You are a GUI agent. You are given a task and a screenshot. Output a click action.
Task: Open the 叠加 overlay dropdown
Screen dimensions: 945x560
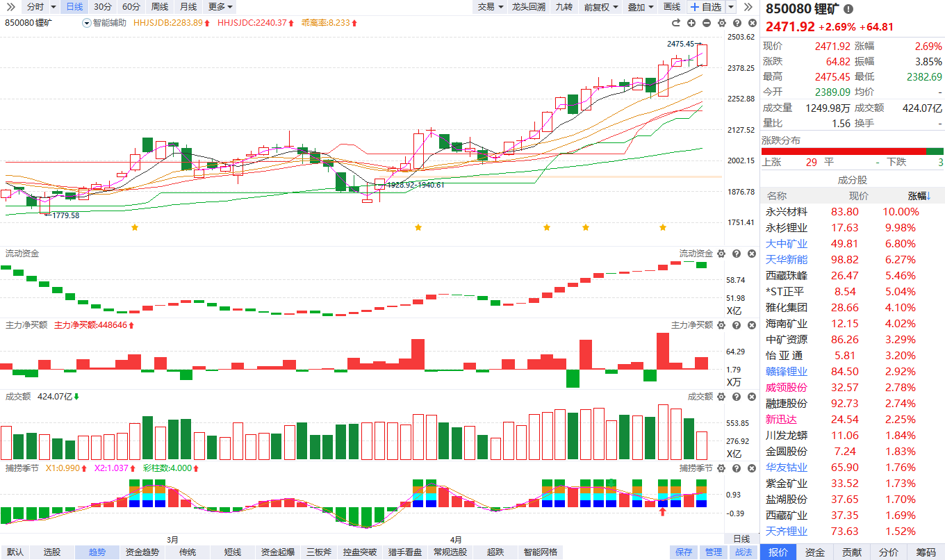(x=641, y=7)
